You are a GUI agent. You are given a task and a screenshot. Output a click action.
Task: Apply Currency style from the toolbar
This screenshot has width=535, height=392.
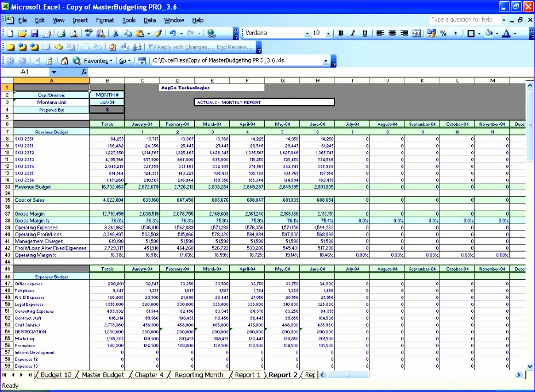coord(431,33)
